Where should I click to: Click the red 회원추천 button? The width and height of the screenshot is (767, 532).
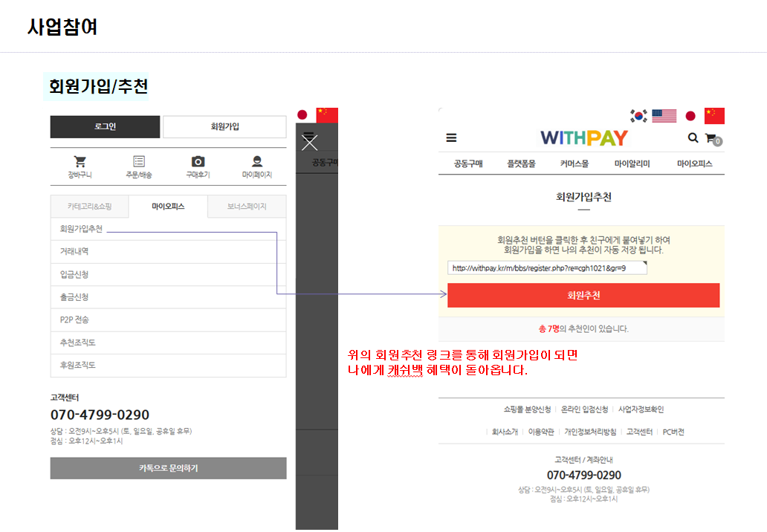pyautogui.click(x=583, y=295)
